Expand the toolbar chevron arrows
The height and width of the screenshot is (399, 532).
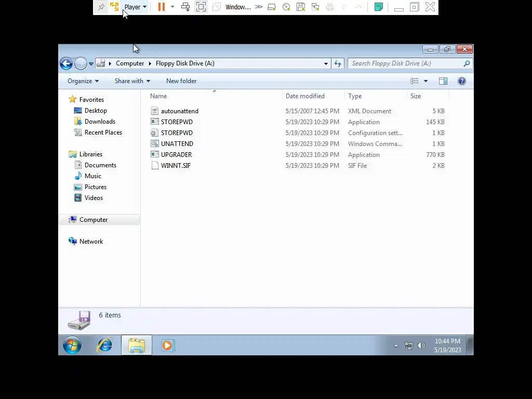259,7
